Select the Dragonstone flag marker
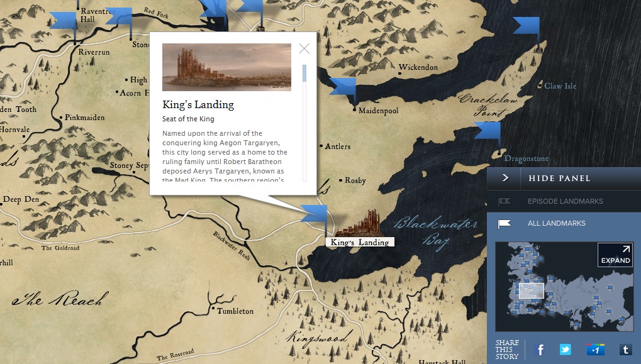This screenshot has width=641, height=364. [488, 131]
